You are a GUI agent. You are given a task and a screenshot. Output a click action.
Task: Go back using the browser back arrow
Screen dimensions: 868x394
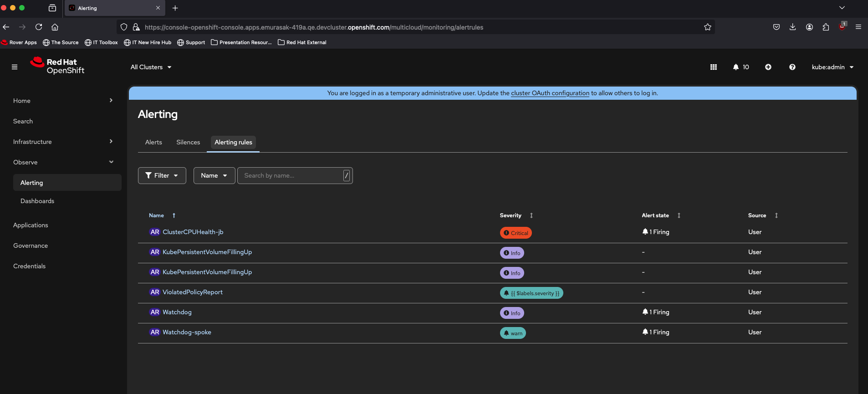pyautogui.click(x=6, y=27)
